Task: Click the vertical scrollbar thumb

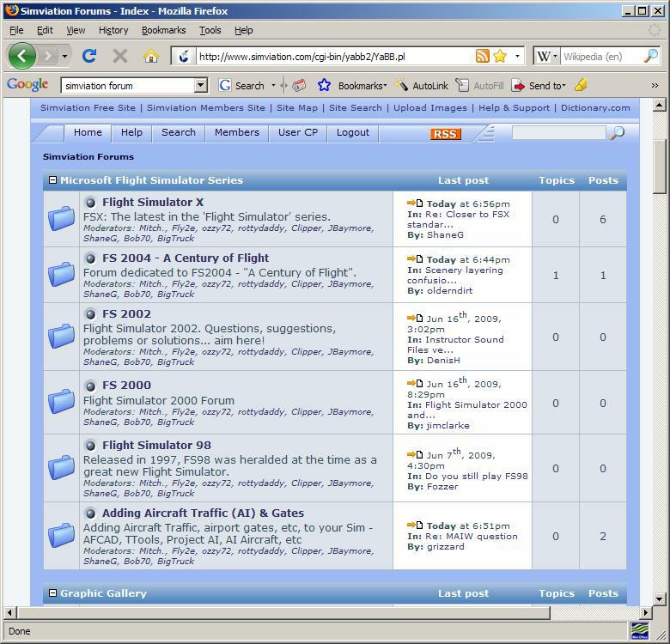Action: (x=660, y=167)
